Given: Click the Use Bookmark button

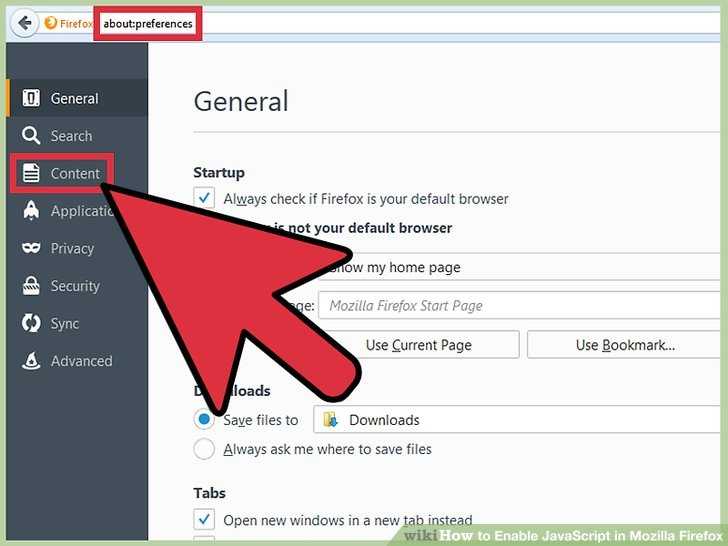Looking at the screenshot, I should click(624, 345).
